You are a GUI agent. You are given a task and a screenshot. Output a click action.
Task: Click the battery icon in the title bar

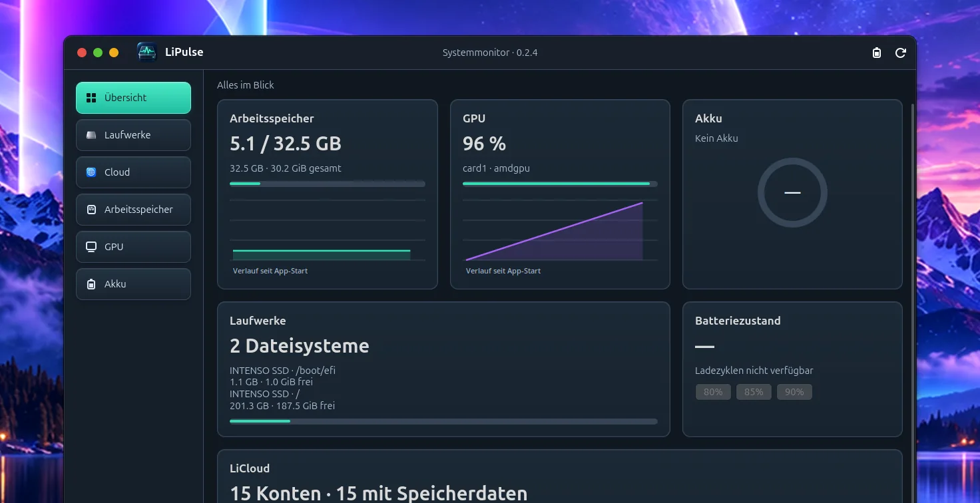[877, 53]
